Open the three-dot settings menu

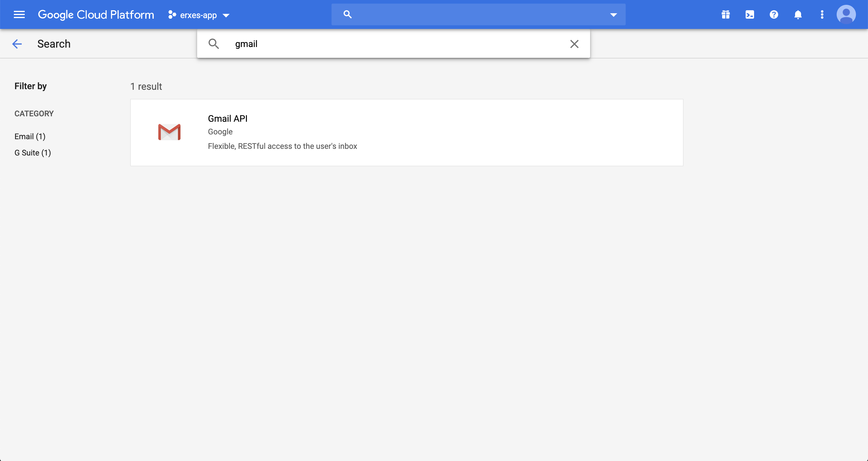coord(822,14)
